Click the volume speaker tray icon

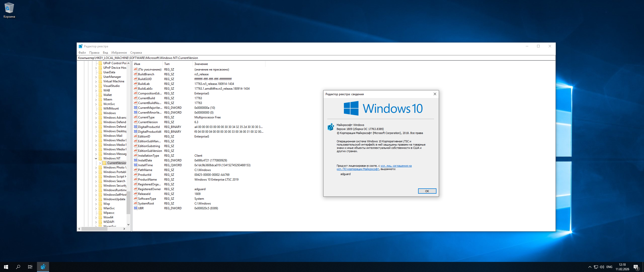point(602,267)
